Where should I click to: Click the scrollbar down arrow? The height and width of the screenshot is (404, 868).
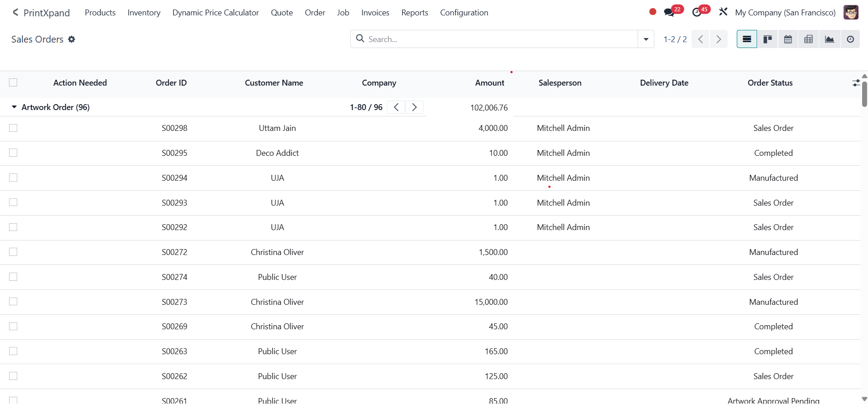[864, 399]
